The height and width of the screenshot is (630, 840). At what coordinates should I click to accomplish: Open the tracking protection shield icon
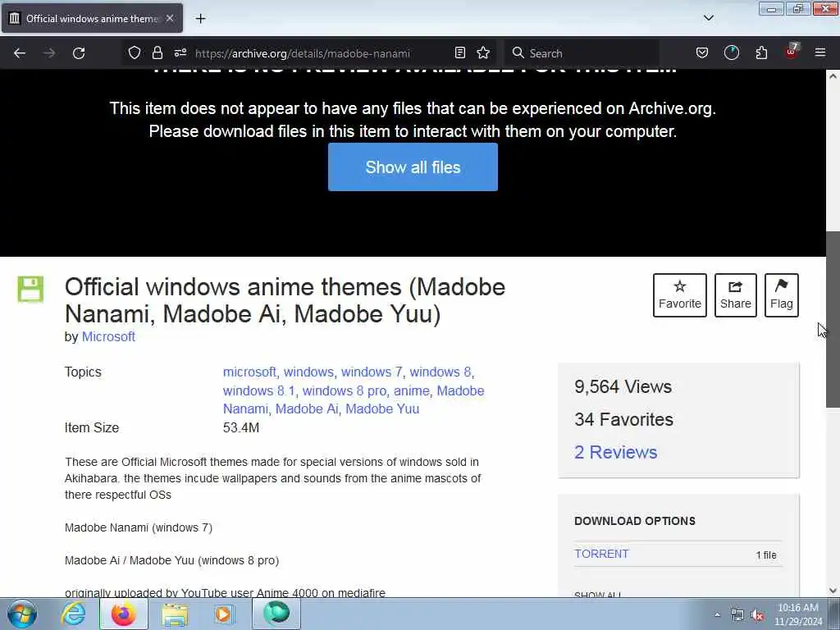click(135, 52)
